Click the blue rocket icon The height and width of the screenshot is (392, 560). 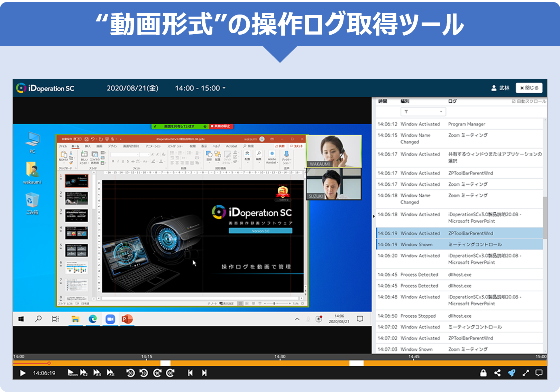[x=511, y=373]
